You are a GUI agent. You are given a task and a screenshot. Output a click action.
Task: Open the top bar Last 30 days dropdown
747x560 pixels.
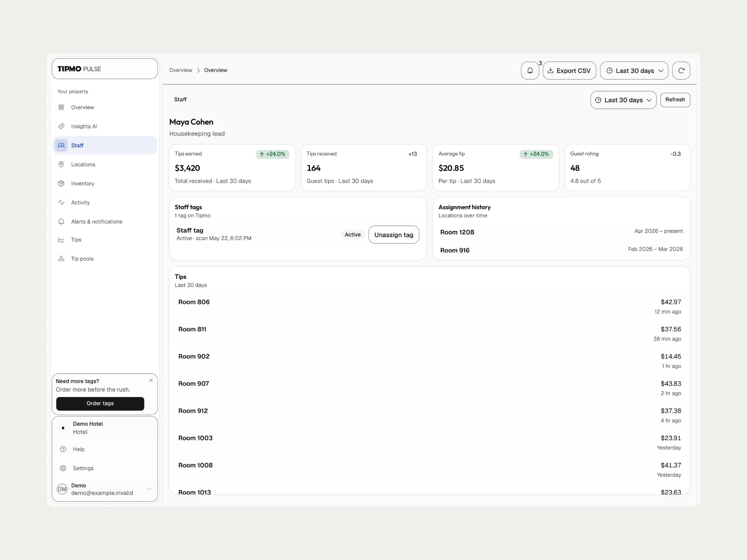click(634, 70)
